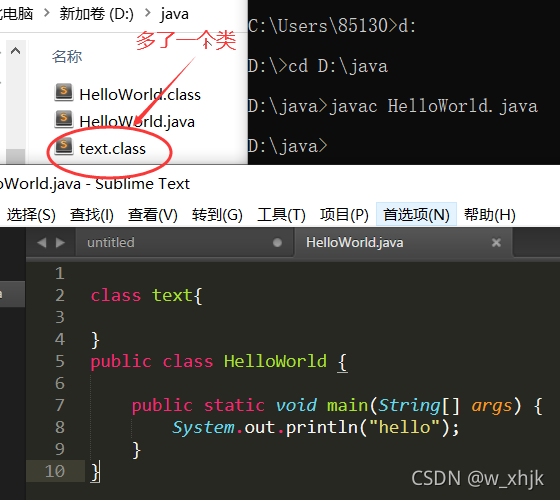
Task: Expand the chevron before 新加卷 (D:)
Action: point(46,13)
